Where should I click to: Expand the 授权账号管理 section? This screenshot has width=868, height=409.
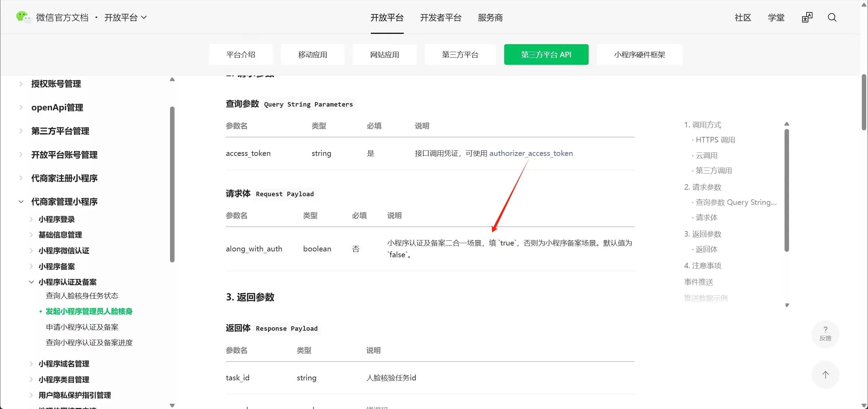point(21,84)
